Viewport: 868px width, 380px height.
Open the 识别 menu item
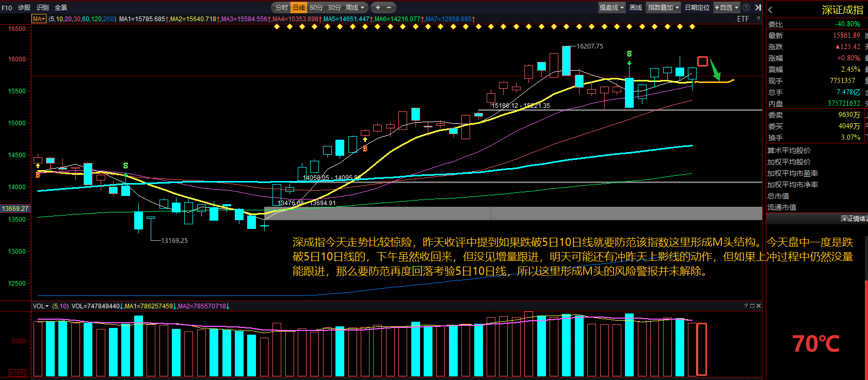43,8
